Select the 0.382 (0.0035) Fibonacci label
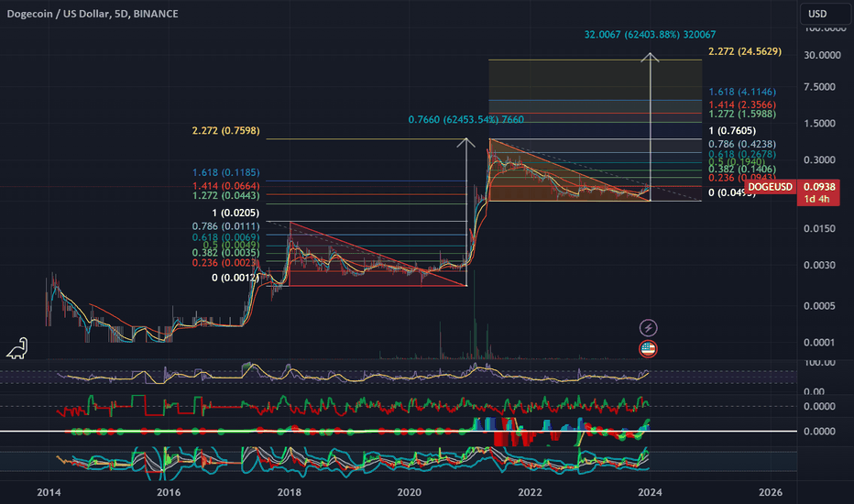This screenshot has height=504, width=854. point(226,253)
